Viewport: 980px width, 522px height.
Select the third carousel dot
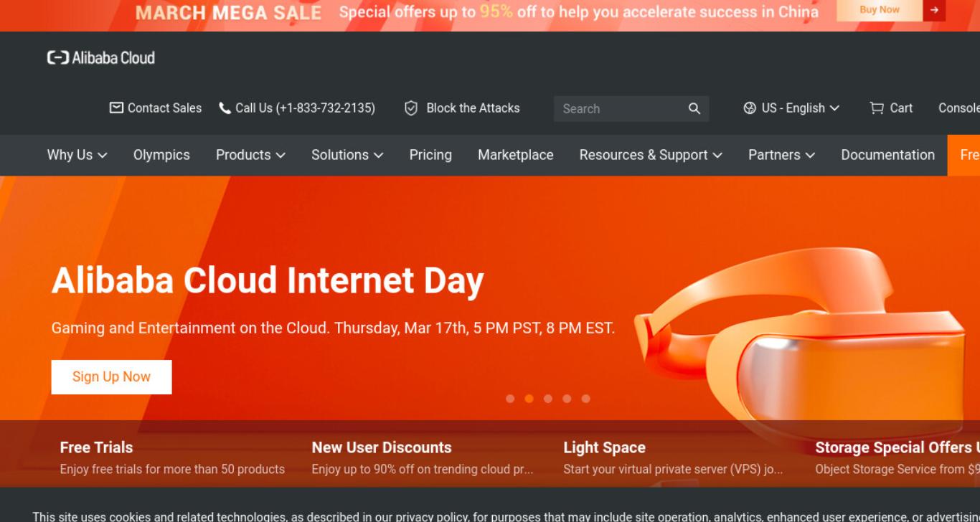548,399
